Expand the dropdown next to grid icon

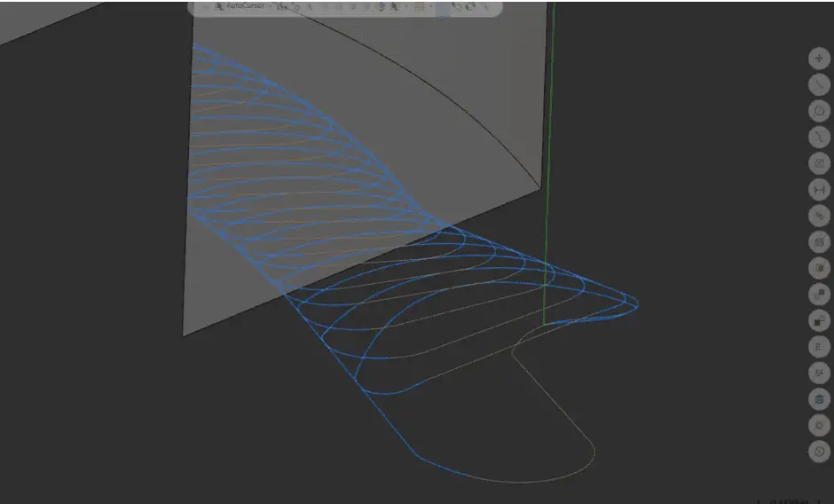tap(431, 7)
